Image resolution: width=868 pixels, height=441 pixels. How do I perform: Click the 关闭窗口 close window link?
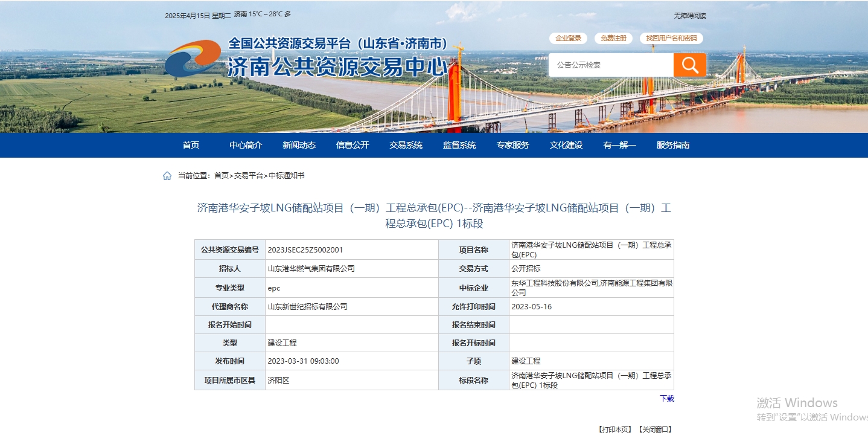click(x=655, y=430)
